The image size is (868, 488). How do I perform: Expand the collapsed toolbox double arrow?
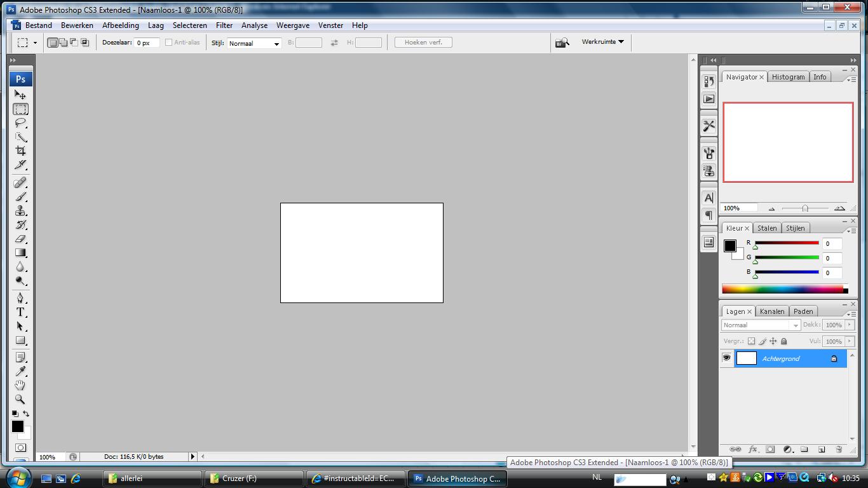(x=13, y=60)
